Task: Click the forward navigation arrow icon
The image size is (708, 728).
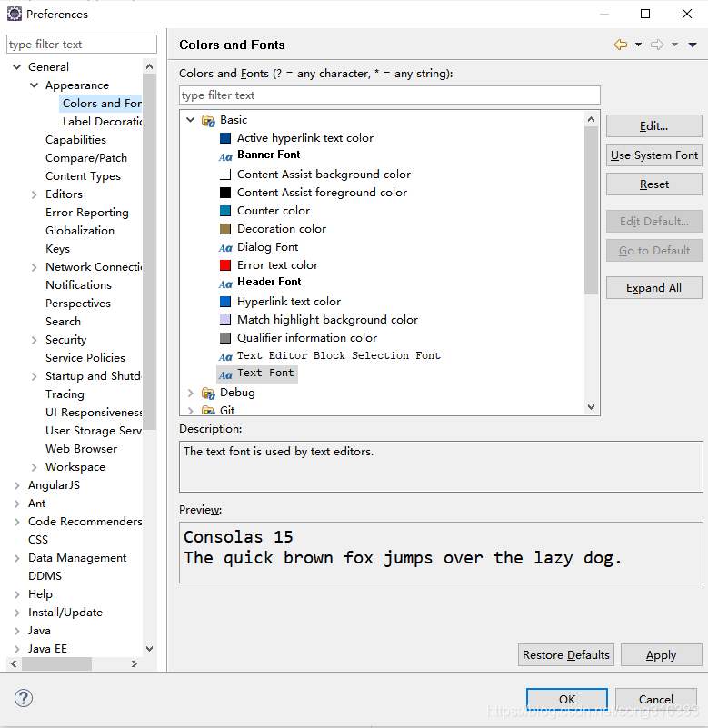Action: 657,45
